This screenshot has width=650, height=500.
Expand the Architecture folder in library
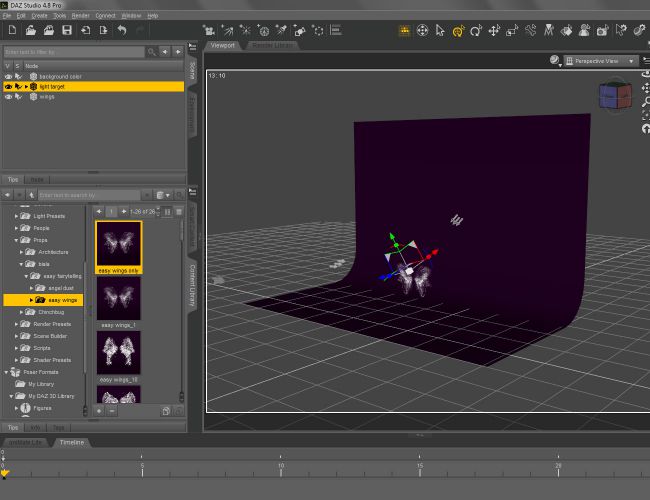coord(22,252)
